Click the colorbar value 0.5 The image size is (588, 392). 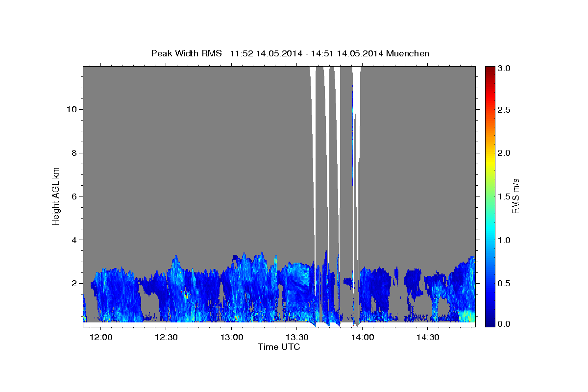click(505, 283)
